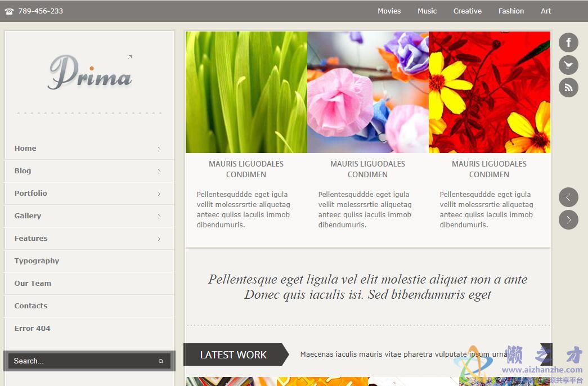588x386 pixels.
Task: Click the next slide arrow button
Action: coord(568,219)
